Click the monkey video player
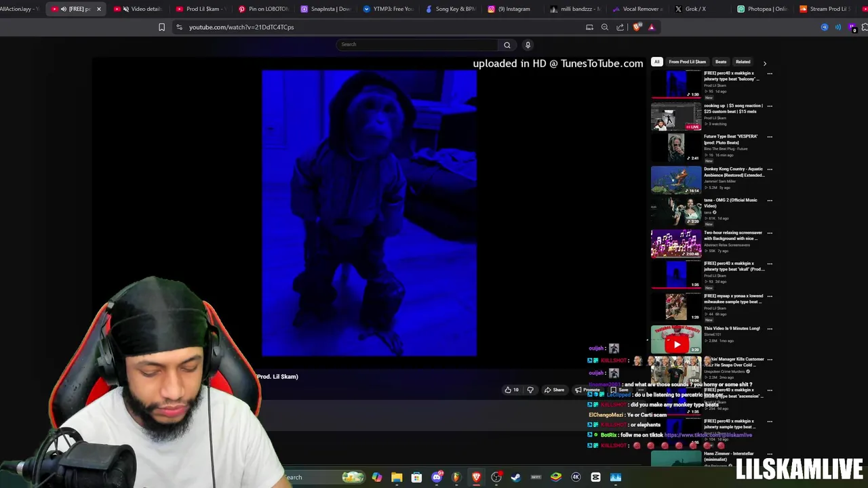The height and width of the screenshot is (488, 868). coord(369,213)
